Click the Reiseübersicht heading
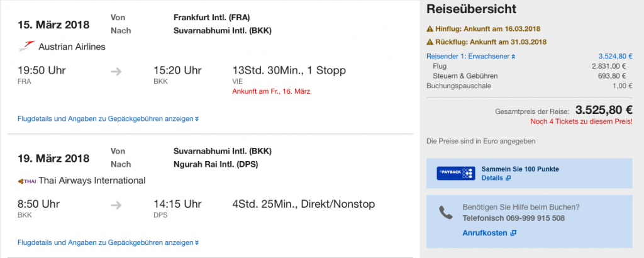 [471, 9]
